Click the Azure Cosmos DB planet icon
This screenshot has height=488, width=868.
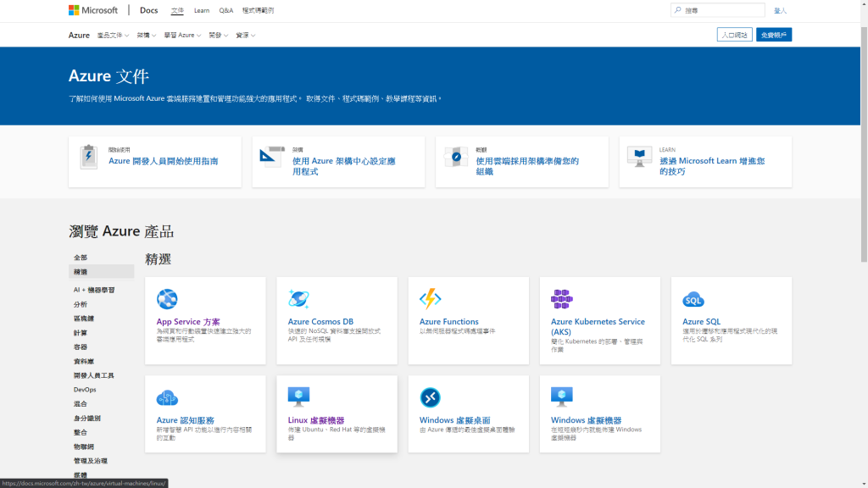(298, 299)
